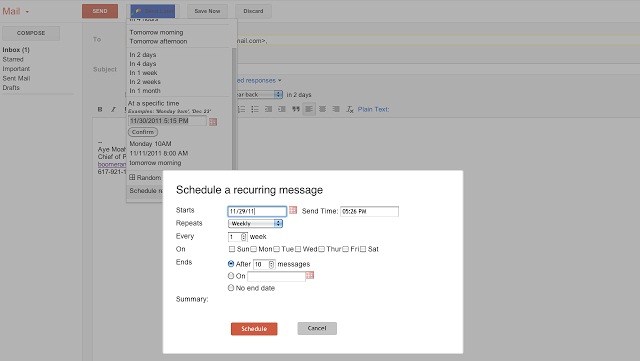Apply bold formatting in the compose toolbar

tap(100, 109)
